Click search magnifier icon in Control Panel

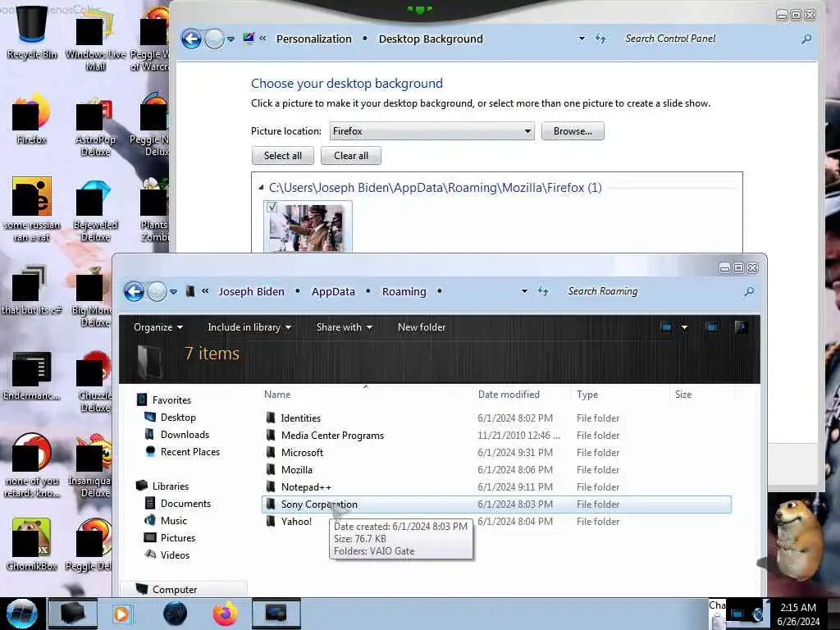806,39
